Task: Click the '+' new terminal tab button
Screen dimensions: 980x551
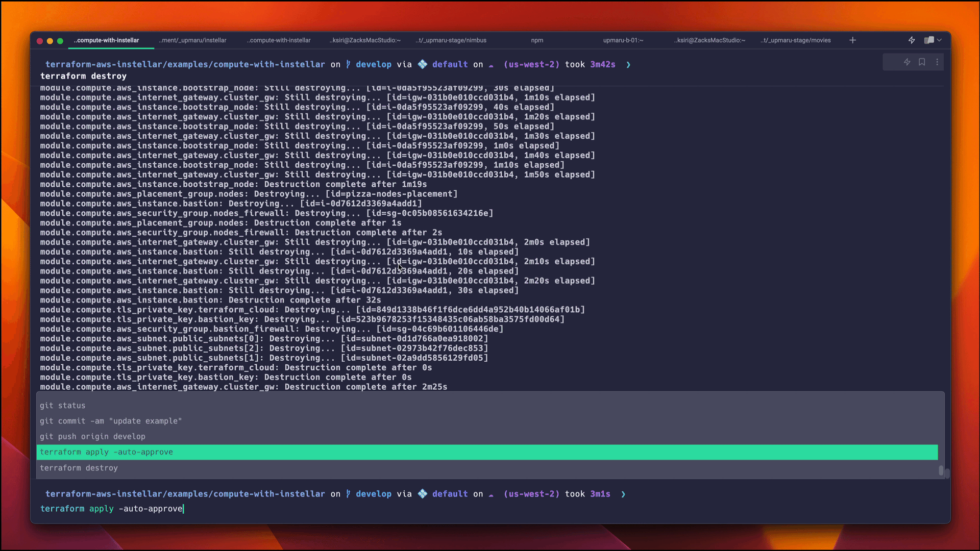Action: pyautogui.click(x=853, y=40)
